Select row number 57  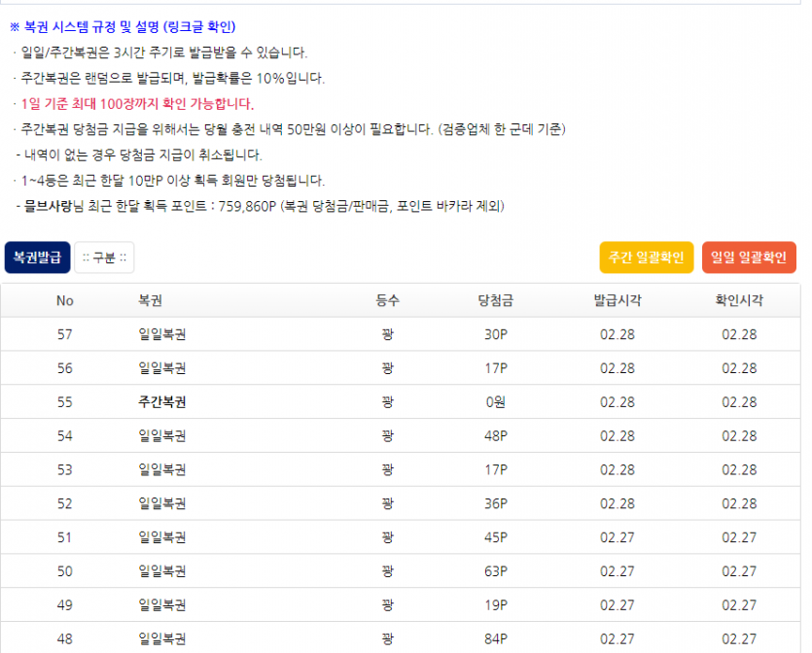pyautogui.click(x=65, y=334)
